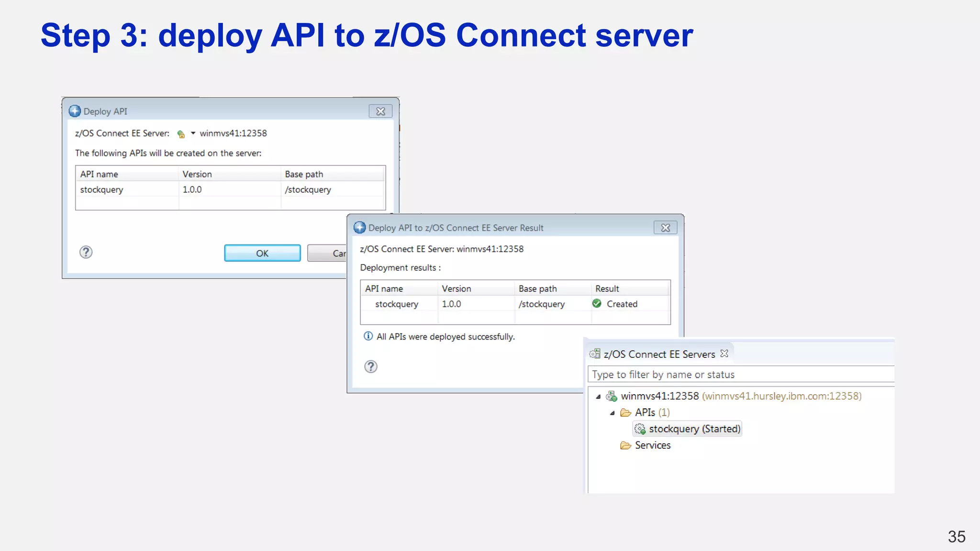
Task: Open the server selection dropdown arrow
Action: click(193, 133)
